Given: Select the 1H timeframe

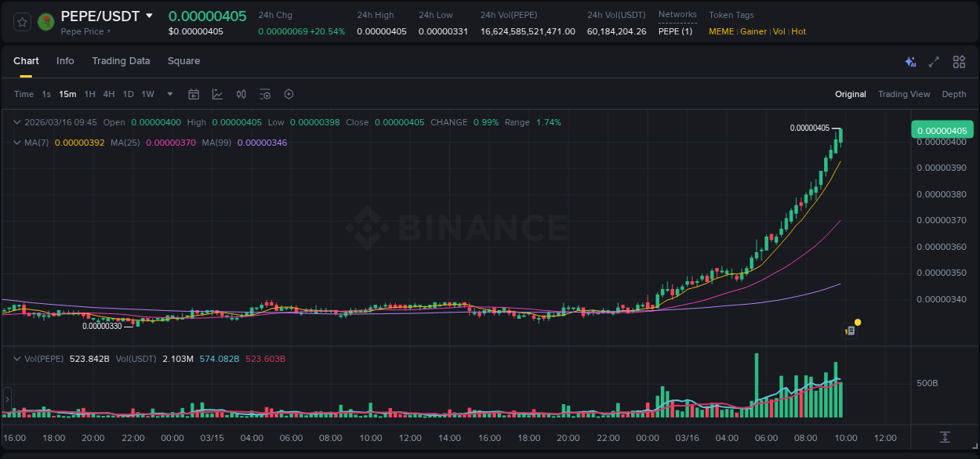Looking at the screenshot, I should click(89, 94).
